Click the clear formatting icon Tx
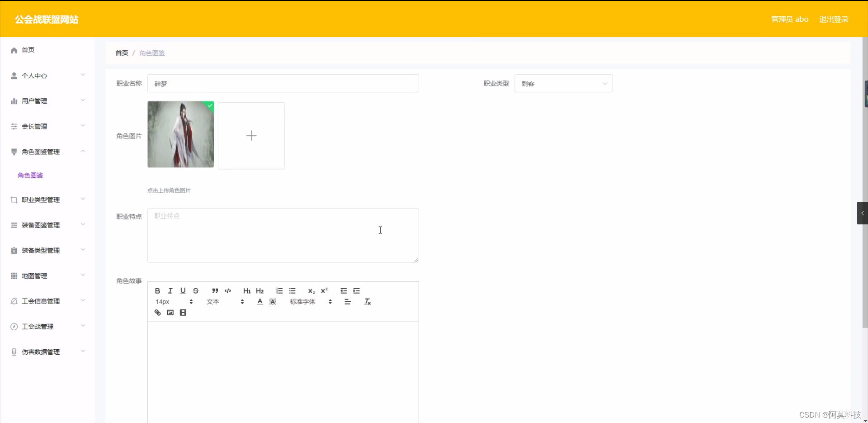Image resolution: width=868 pixels, height=423 pixels. coord(367,302)
